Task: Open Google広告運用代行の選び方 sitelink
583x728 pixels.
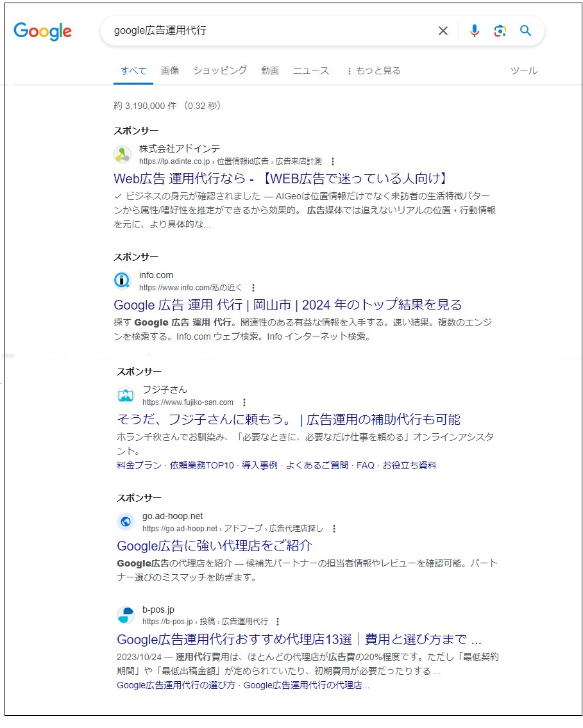Action: coord(176,685)
